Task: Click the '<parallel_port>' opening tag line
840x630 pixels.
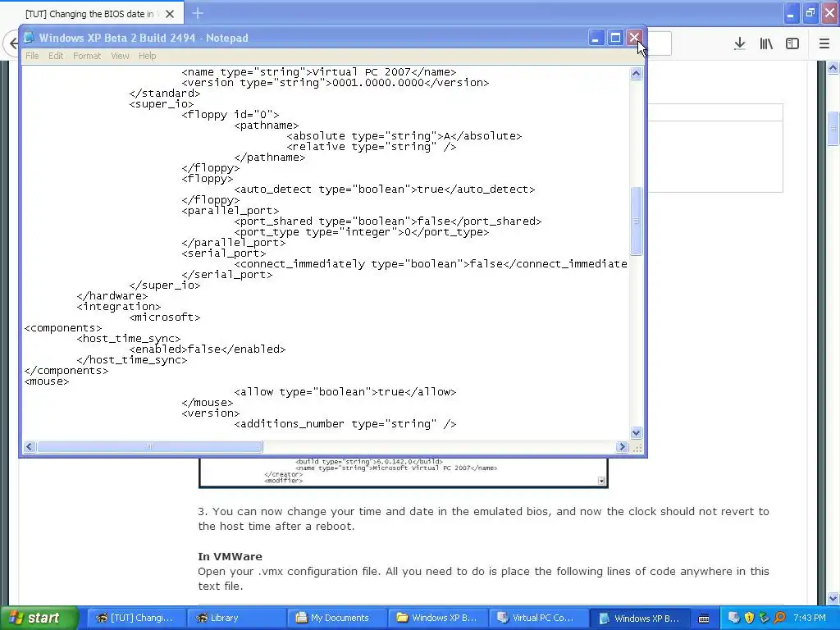Action: click(x=231, y=211)
